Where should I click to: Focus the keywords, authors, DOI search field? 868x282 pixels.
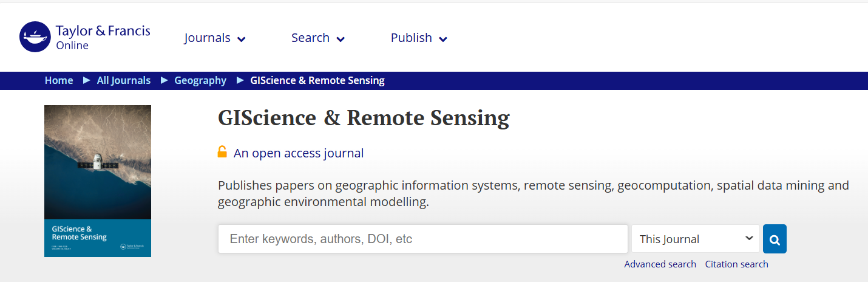422,239
